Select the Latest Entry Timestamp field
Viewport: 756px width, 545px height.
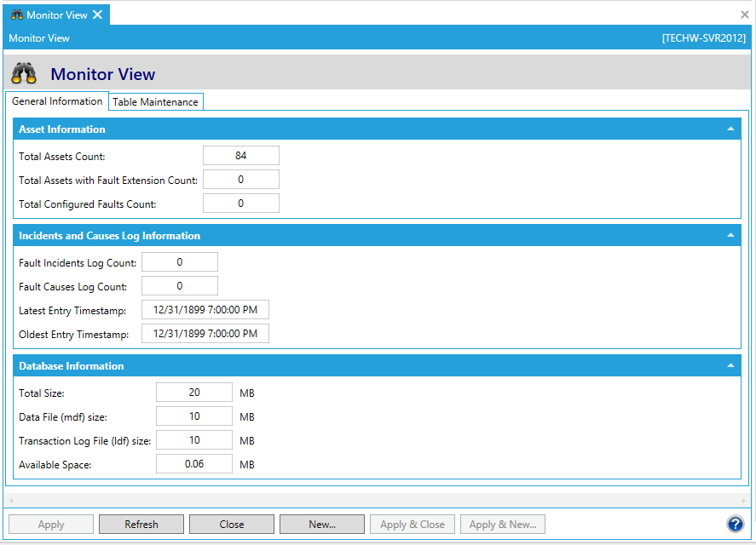pyautogui.click(x=205, y=310)
